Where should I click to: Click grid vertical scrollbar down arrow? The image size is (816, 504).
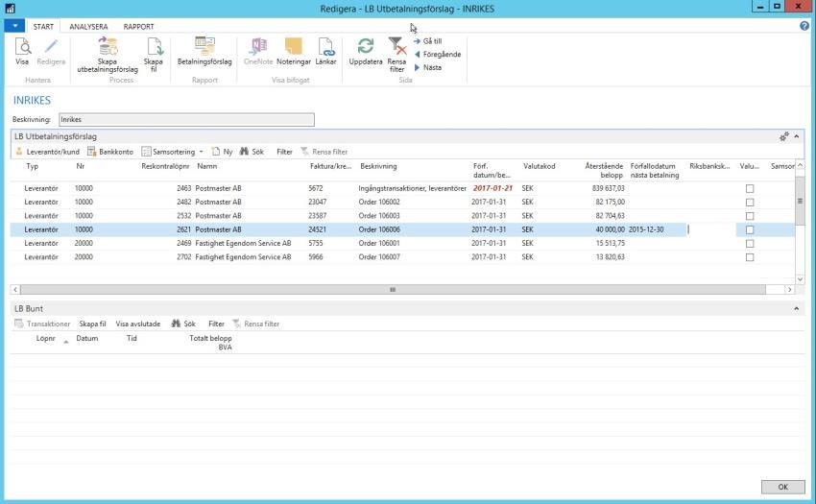point(800,279)
